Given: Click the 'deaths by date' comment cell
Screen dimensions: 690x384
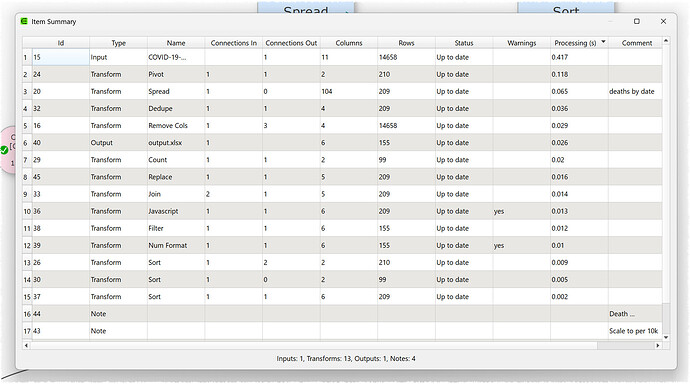Looking at the screenshot, I should (x=635, y=91).
